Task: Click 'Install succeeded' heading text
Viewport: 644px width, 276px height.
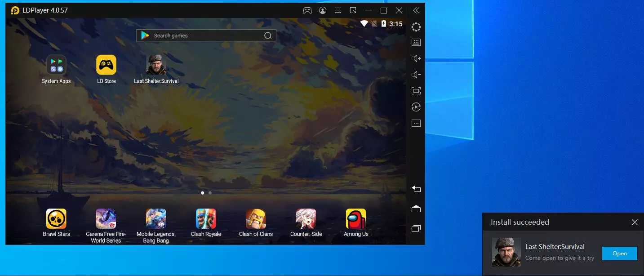Action: coord(520,222)
